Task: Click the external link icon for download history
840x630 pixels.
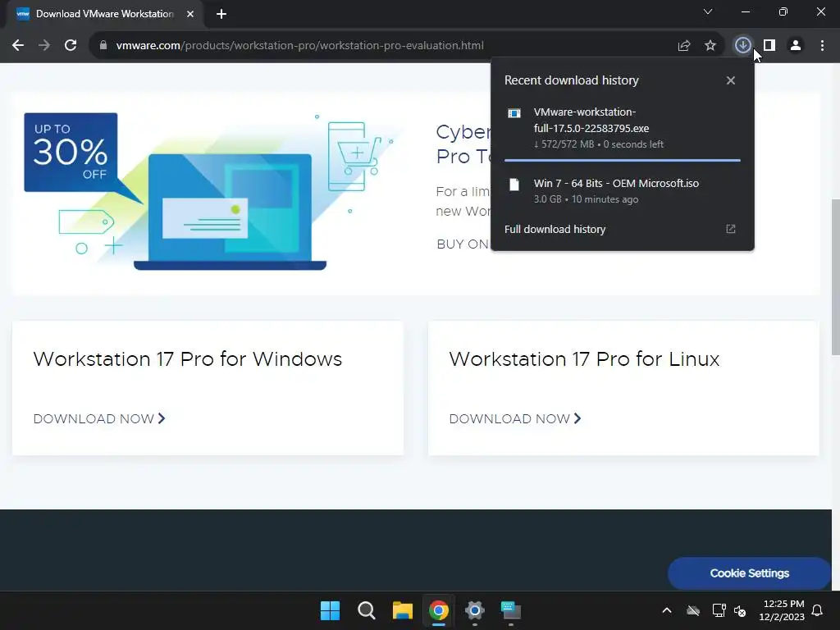Action: point(731,230)
